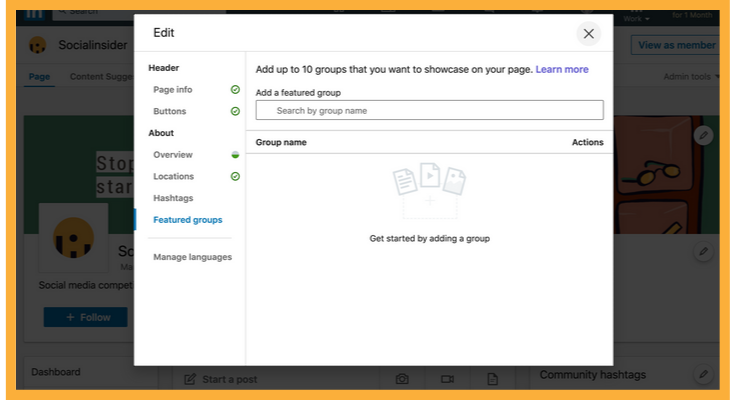
Task: Click half-complete indicator beside Overview
Action: (235, 155)
